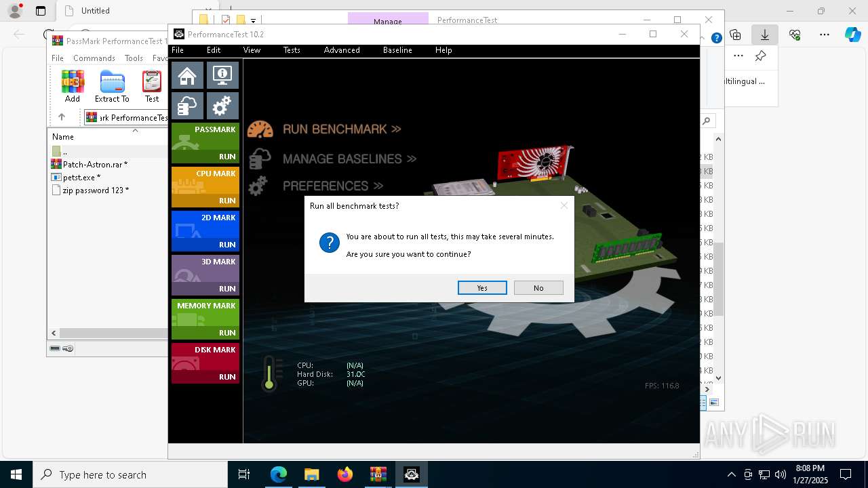Run the PassMark full benchmark tile
The height and width of the screenshot is (488, 868).
click(x=205, y=143)
